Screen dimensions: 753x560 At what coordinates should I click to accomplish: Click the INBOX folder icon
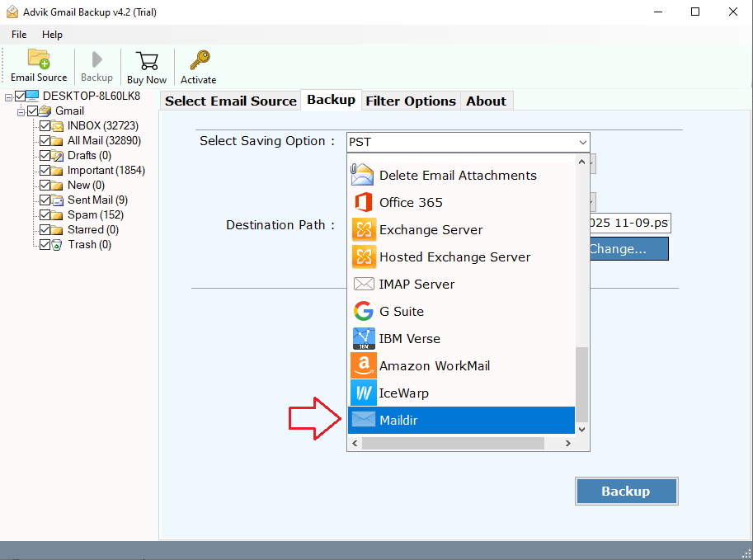(58, 126)
